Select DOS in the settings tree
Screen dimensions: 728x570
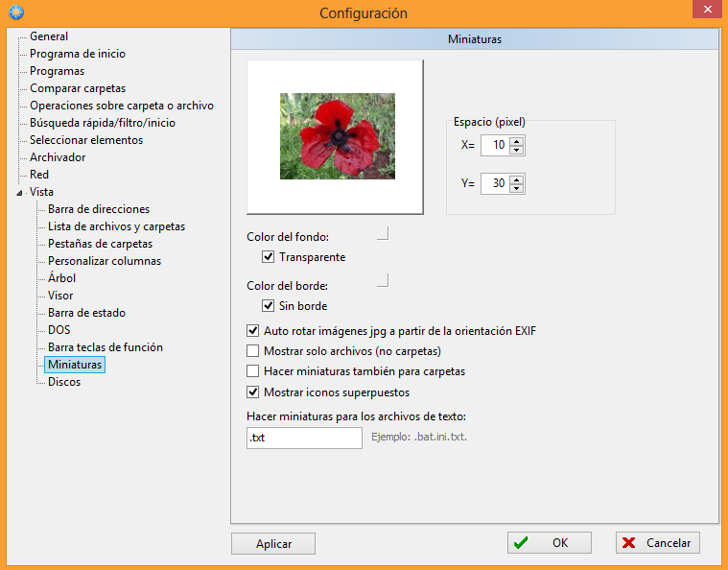pyautogui.click(x=59, y=330)
